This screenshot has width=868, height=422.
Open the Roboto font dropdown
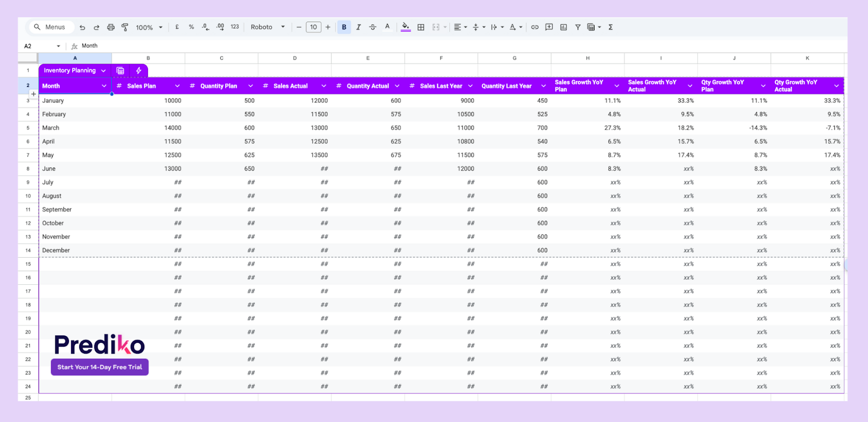267,27
